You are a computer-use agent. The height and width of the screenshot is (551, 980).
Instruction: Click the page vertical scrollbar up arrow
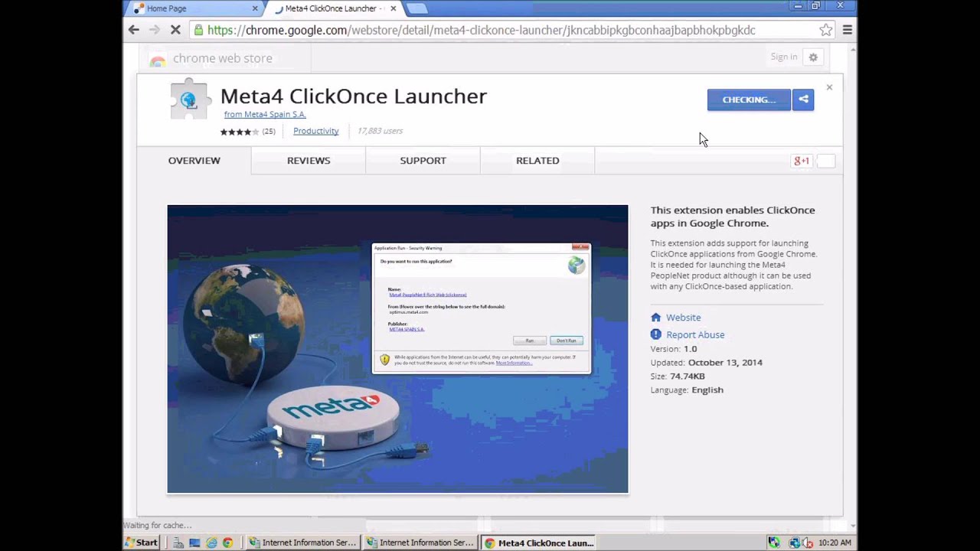tap(853, 50)
